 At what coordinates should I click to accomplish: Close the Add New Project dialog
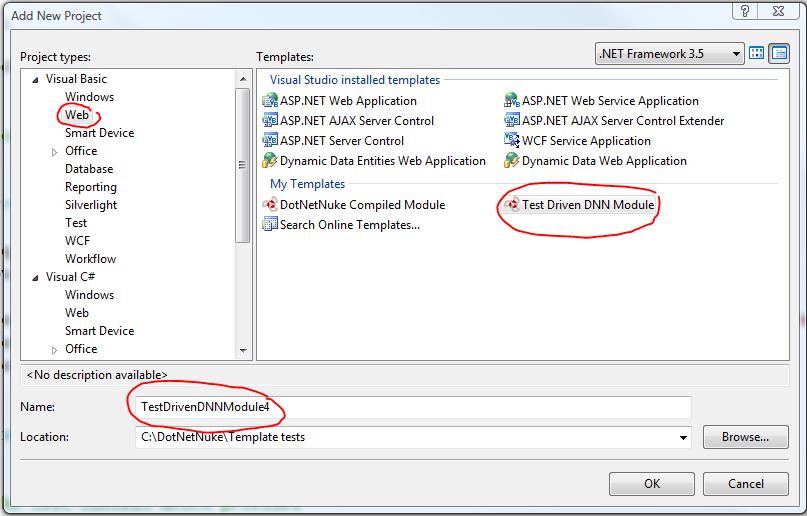pos(778,11)
